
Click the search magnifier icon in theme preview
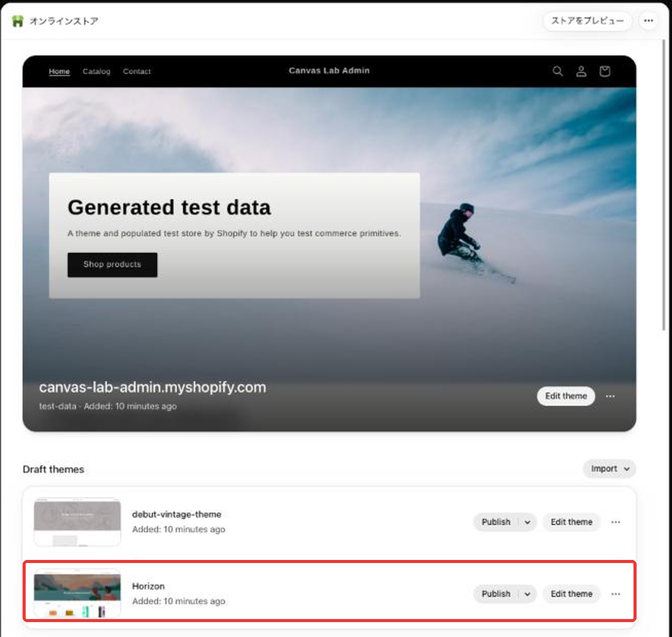click(557, 71)
